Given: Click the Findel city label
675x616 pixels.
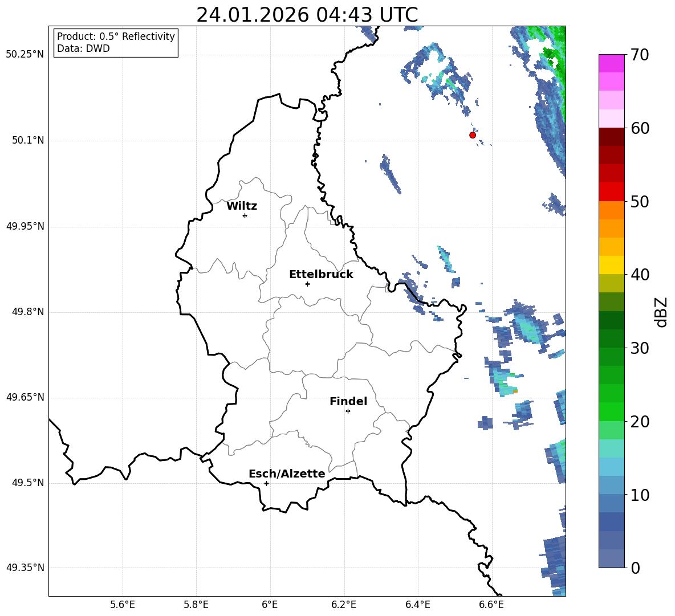Looking at the screenshot, I should point(348,401).
